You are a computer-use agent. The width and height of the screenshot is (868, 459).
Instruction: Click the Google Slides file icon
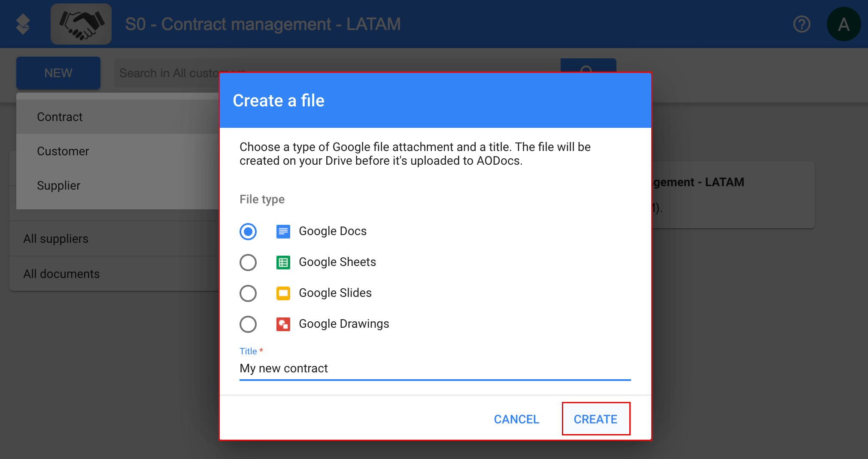tap(283, 293)
